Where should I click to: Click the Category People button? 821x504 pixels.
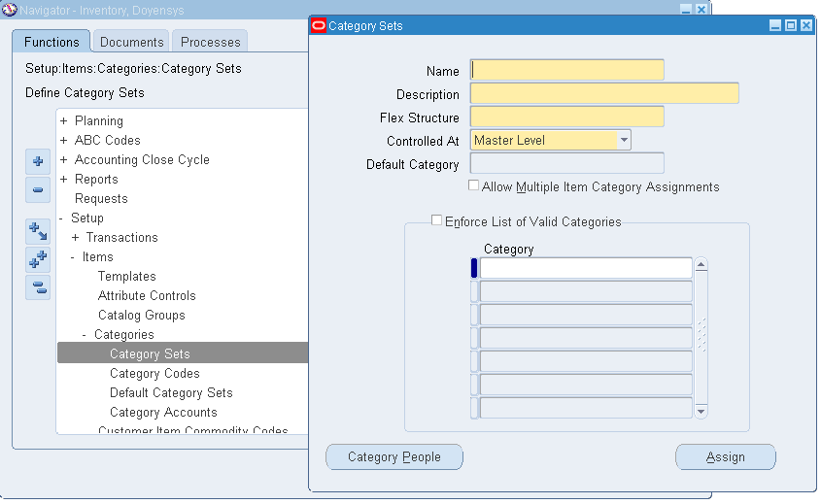point(394,456)
